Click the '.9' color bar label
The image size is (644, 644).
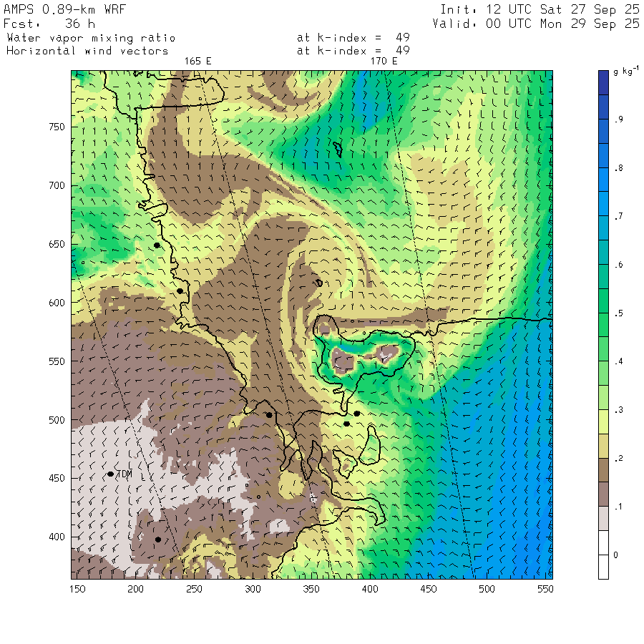click(618, 119)
